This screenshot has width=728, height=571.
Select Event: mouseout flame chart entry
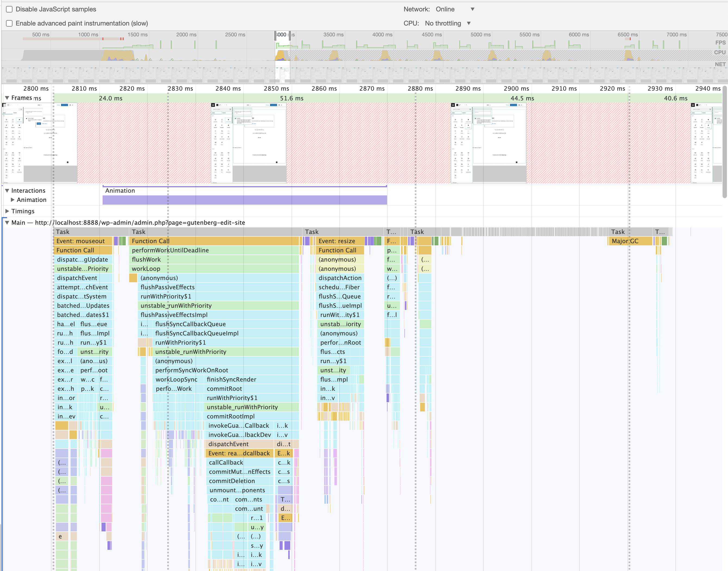83,241
